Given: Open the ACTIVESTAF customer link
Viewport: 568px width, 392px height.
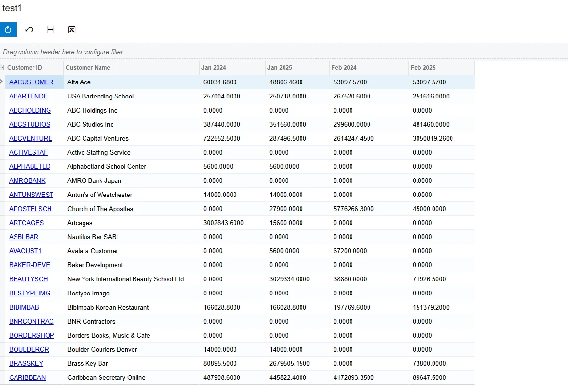Looking at the screenshot, I should tap(28, 153).
